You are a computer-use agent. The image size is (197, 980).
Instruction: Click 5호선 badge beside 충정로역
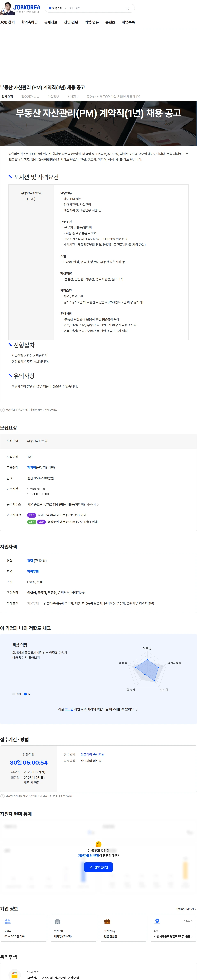[41, 522]
